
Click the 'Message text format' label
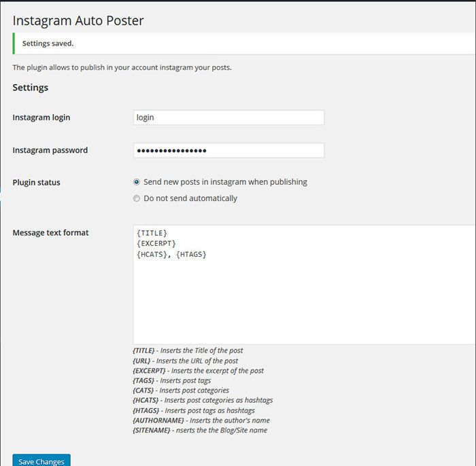coord(51,232)
